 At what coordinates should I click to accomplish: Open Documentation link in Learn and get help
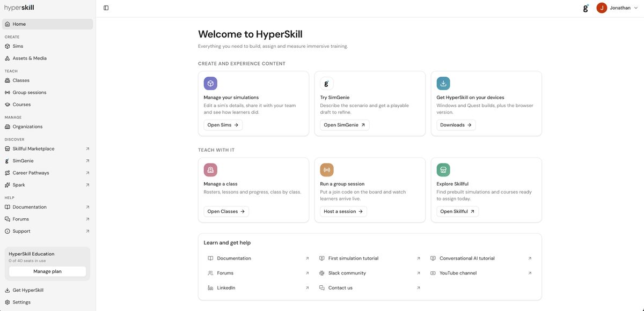coord(259,258)
